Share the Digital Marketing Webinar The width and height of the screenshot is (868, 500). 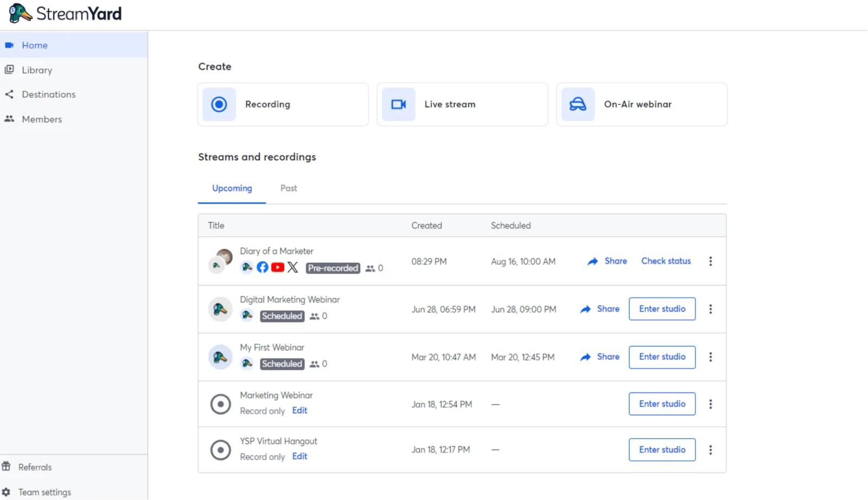coord(600,309)
